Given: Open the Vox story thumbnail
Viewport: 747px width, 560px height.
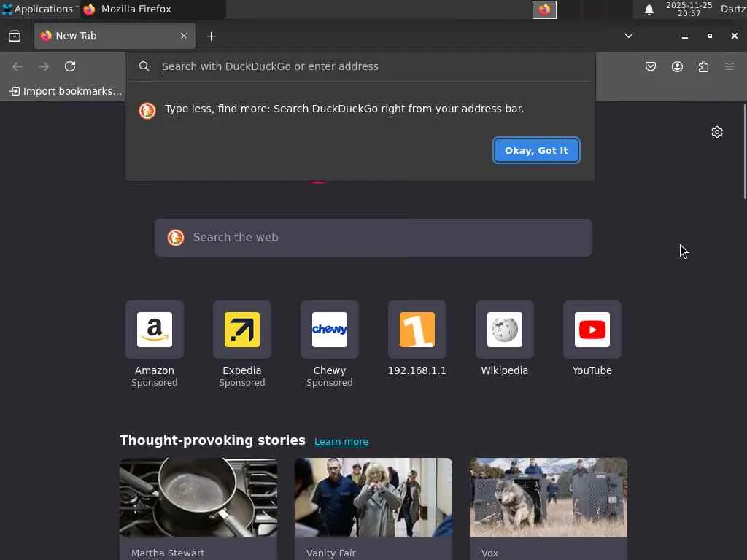Looking at the screenshot, I should click(549, 497).
